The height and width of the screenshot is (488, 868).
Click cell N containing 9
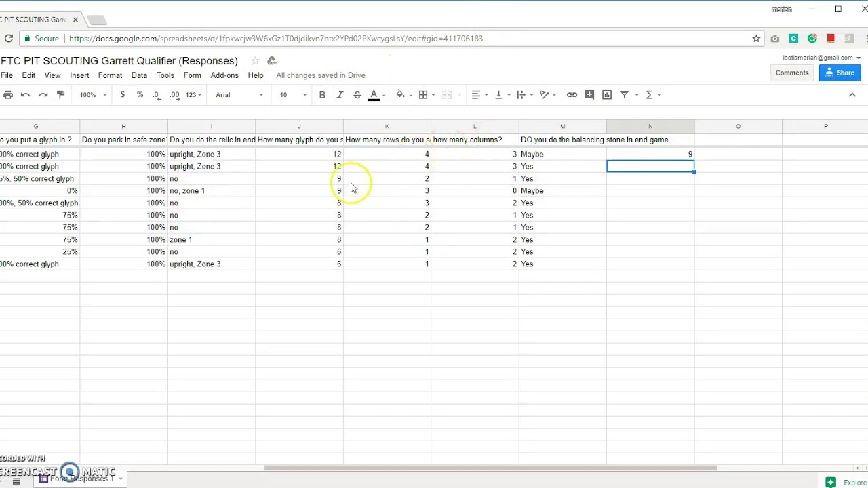(x=650, y=154)
